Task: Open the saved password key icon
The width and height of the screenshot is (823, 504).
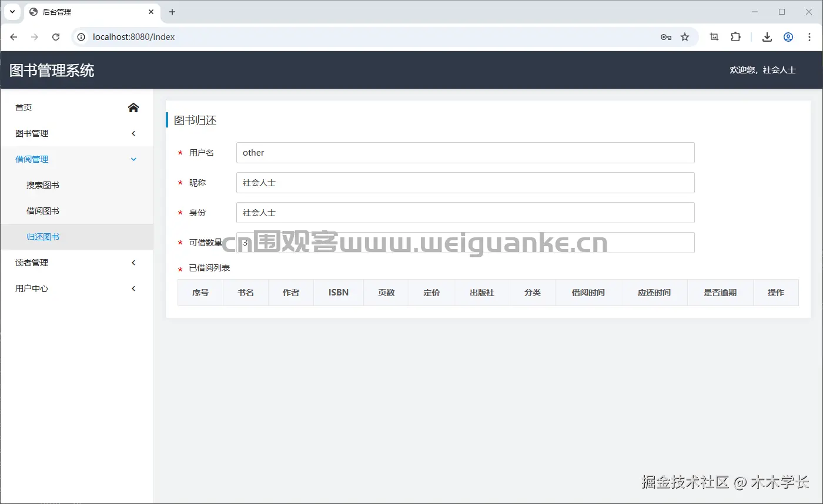Action: (x=665, y=37)
